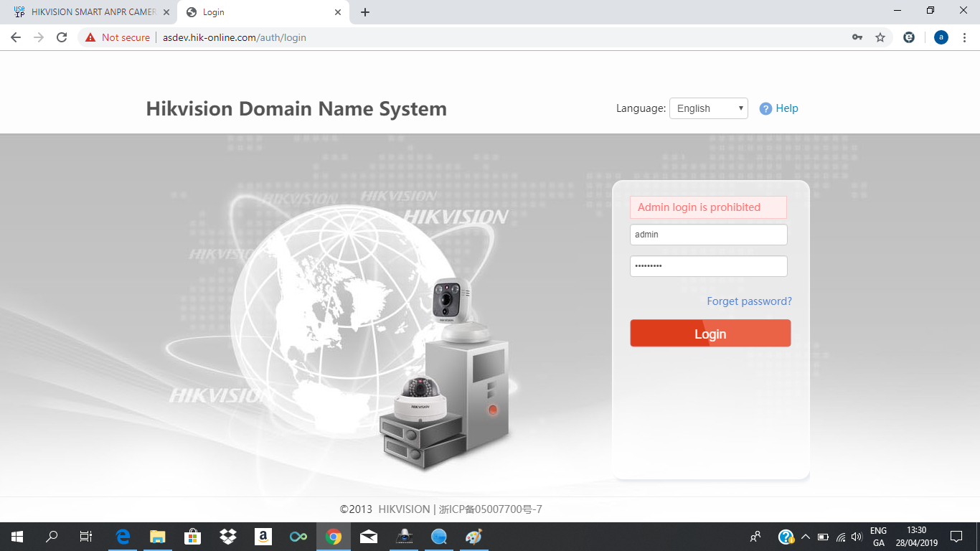Viewport: 980px width, 551px height.
Task: Click the browser back arrow
Action: pos(16,37)
